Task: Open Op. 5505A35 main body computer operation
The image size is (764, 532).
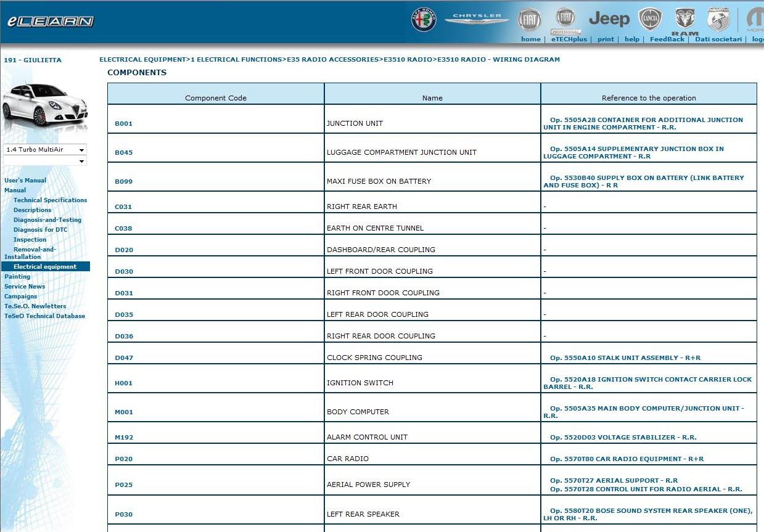Action: pos(644,412)
